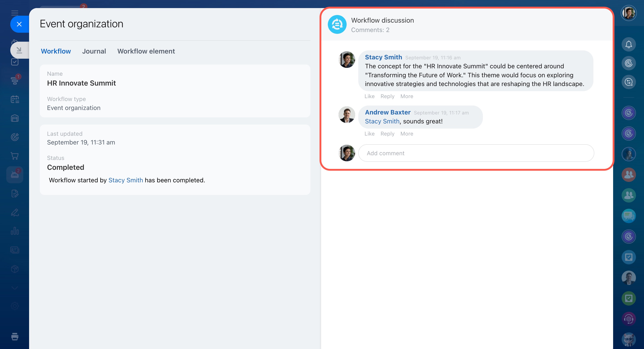Screen dimensions: 644x349
Task: Open the calendar icon in left sidebar
Action: [15, 99]
